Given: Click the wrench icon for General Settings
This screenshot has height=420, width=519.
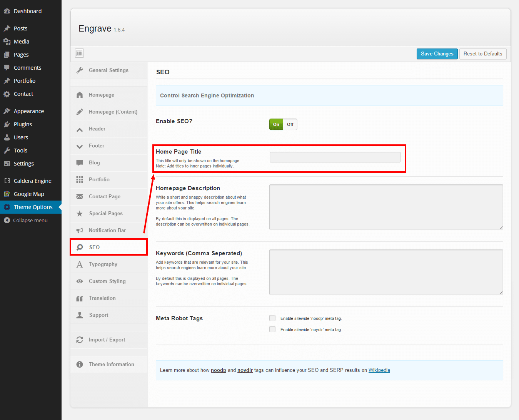Looking at the screenshot, I should [x=80, y=70].
